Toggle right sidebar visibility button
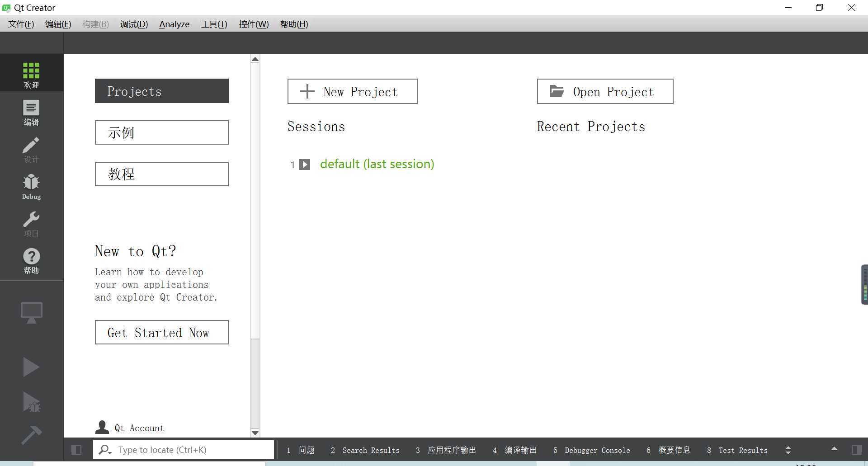The image size is (868, 466). 856,450
